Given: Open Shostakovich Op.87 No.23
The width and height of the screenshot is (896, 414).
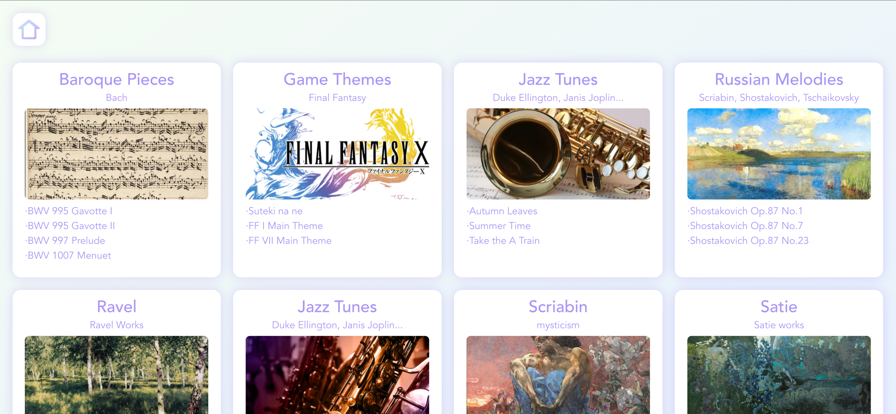Looking at the screenshot, I should (x=748, y=241).
